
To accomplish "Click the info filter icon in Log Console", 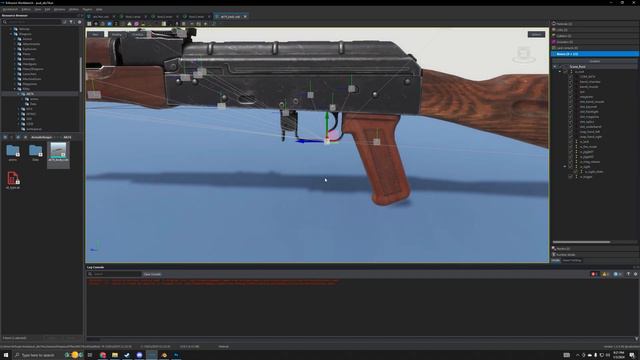I will (617, 274).
